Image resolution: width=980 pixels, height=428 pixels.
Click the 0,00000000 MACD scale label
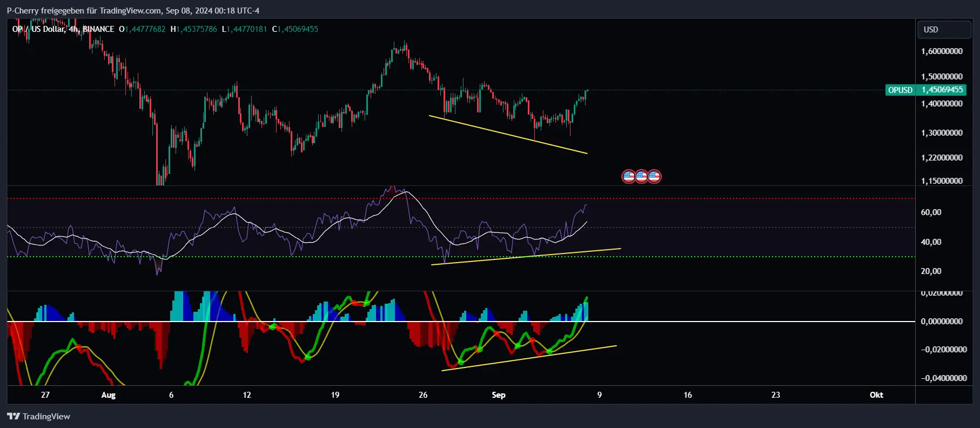[942, 322]
